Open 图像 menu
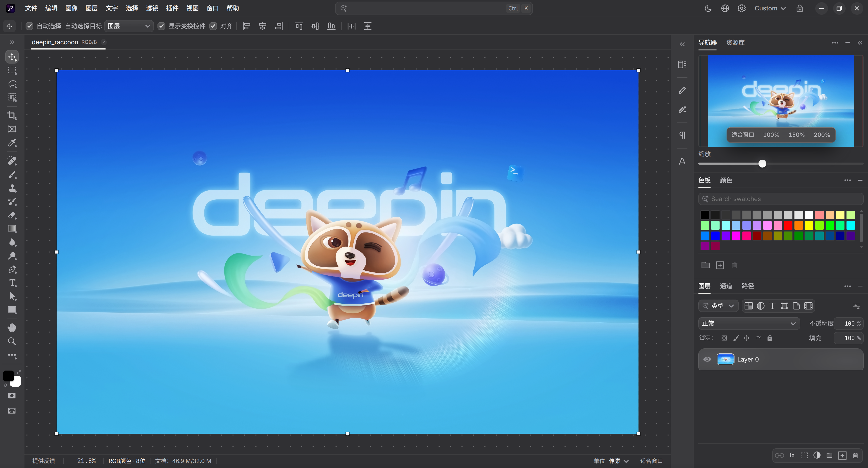Screen dimensions: 868x468 click(72, 8)
